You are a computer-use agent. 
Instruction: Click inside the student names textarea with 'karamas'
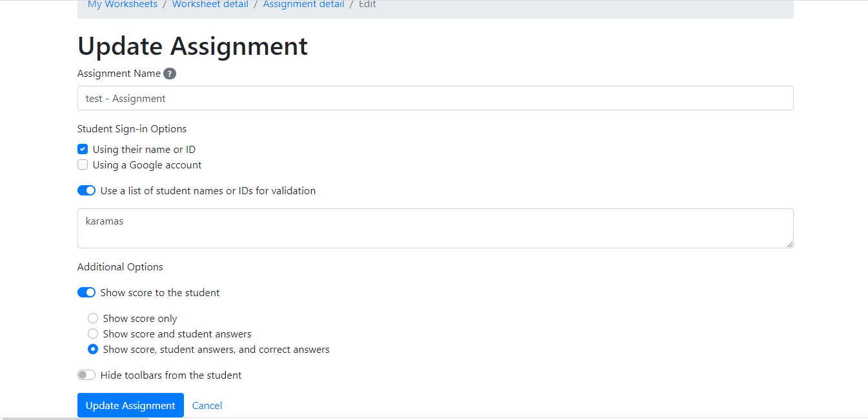[x=436, y=228]
